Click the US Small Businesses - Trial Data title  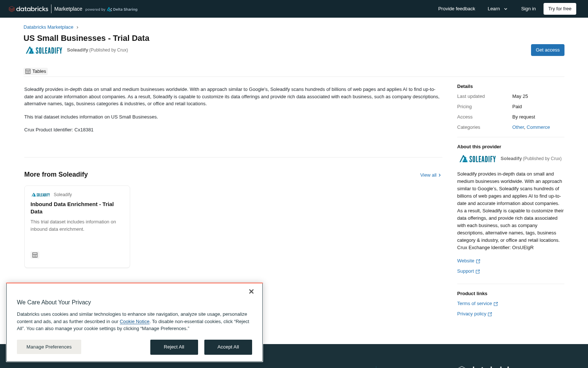(x=86, y=38)
